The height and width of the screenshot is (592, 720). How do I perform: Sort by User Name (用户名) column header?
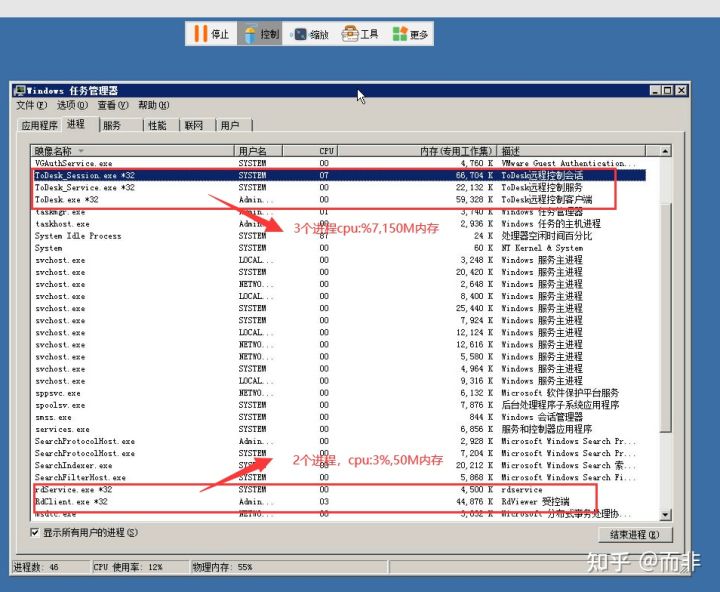[x=258, y=151]
